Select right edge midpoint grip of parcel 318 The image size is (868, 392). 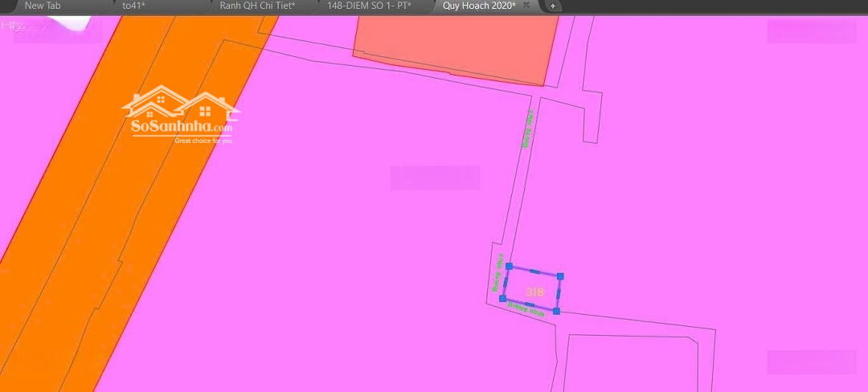(x=559, y=293)
